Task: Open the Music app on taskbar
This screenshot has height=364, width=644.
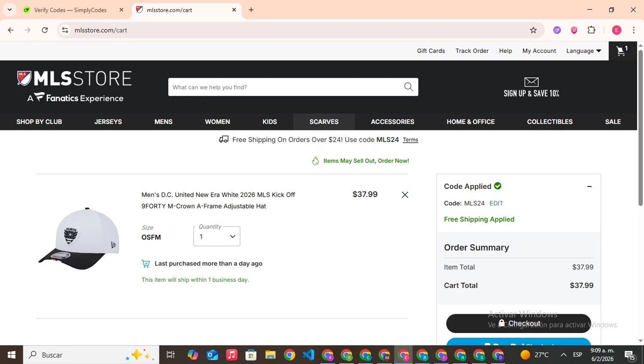Action: pos(231,355)
